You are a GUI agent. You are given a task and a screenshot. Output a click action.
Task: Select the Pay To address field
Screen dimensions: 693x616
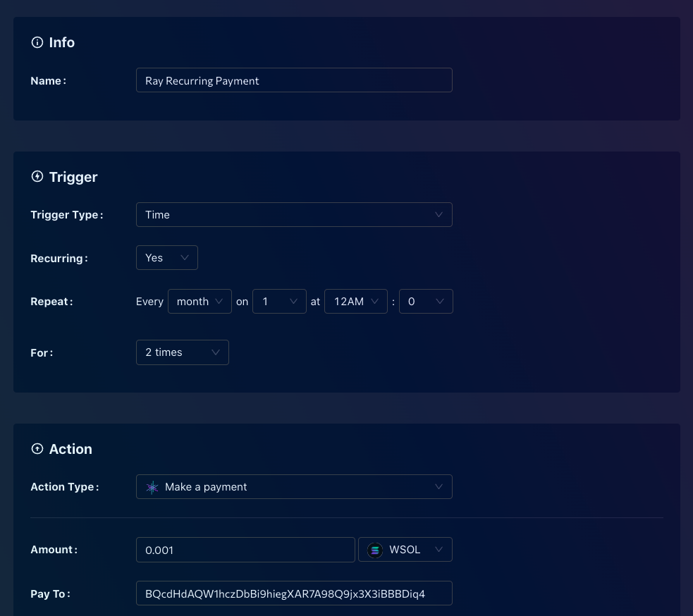(x=294, y=593)
